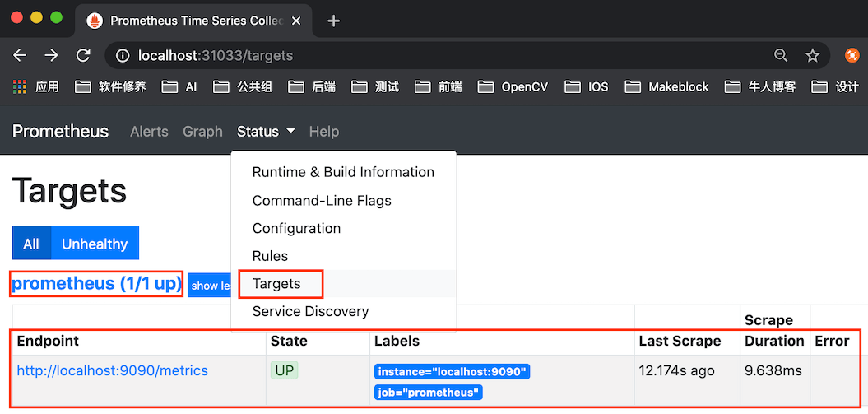The height and width of the screenshot is (414, 868).
Task: Open the http://localhost:9090/metrics endpoint link
Action: coord(113,370)
